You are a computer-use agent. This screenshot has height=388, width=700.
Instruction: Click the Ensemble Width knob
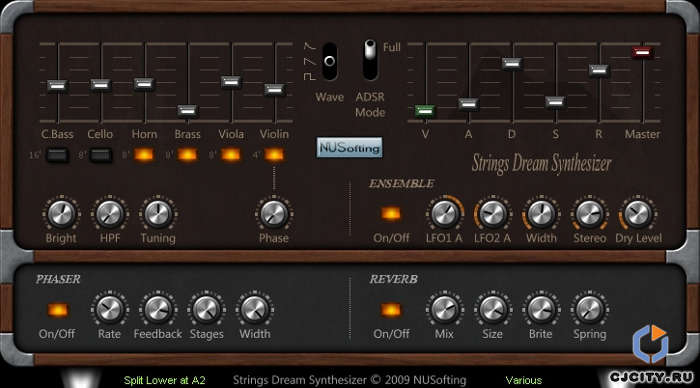[541, 214]
